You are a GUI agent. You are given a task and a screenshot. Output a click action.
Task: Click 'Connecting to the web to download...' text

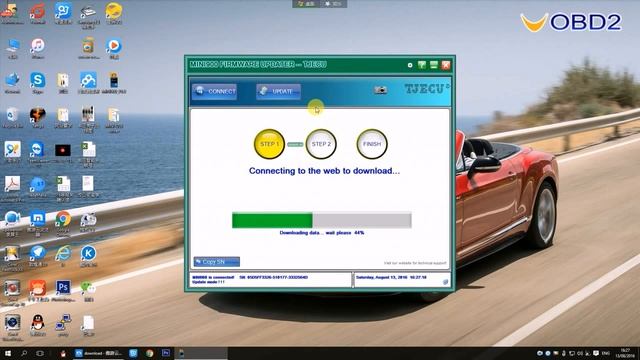click(x=324, y=171)
